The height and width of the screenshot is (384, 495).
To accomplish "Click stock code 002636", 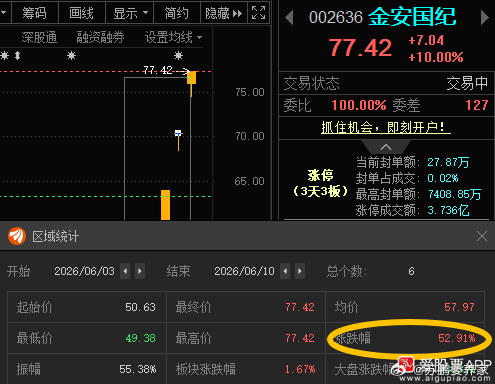I will (336, 17).
